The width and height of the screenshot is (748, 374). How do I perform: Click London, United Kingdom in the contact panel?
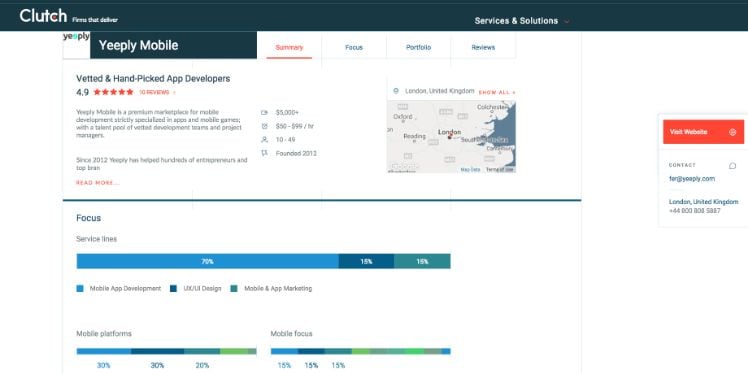point(704,202)
